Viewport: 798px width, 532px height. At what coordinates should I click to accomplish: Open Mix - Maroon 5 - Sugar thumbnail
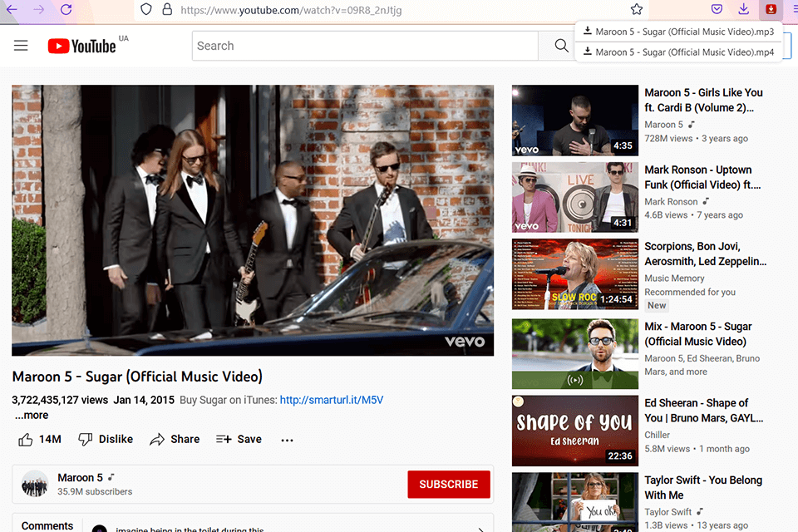[575, 354]
